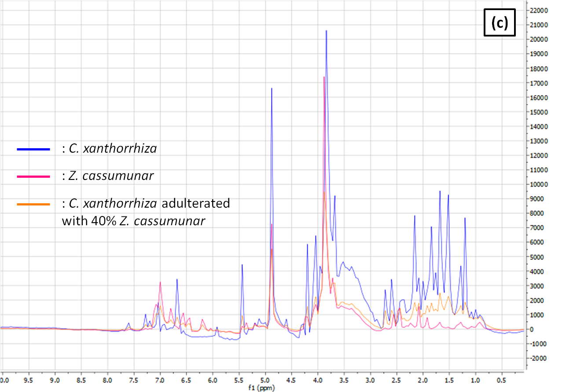Click the f1 (ppm) axis title

click(x=262, y=388)
